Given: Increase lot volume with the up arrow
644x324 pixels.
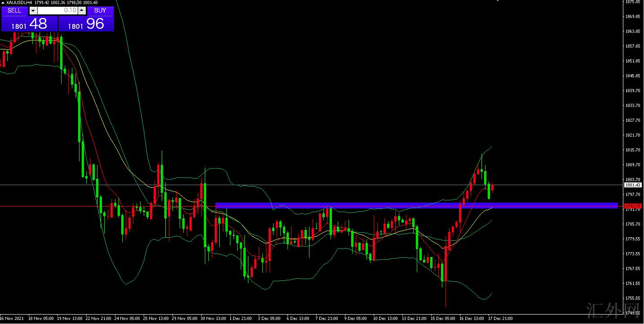Looking at the screenshot, I should click(x=82, y=10).
